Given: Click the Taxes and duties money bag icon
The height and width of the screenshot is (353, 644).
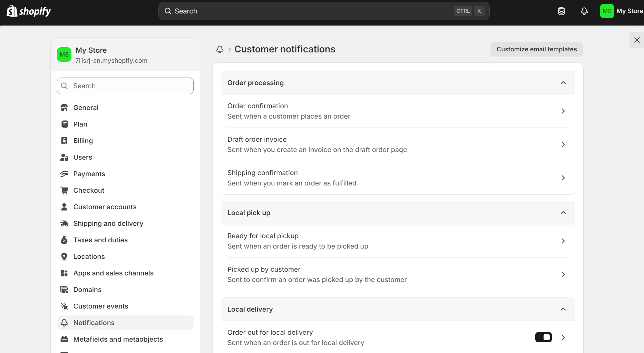Looking at the screenshot, I should [64, 240].
